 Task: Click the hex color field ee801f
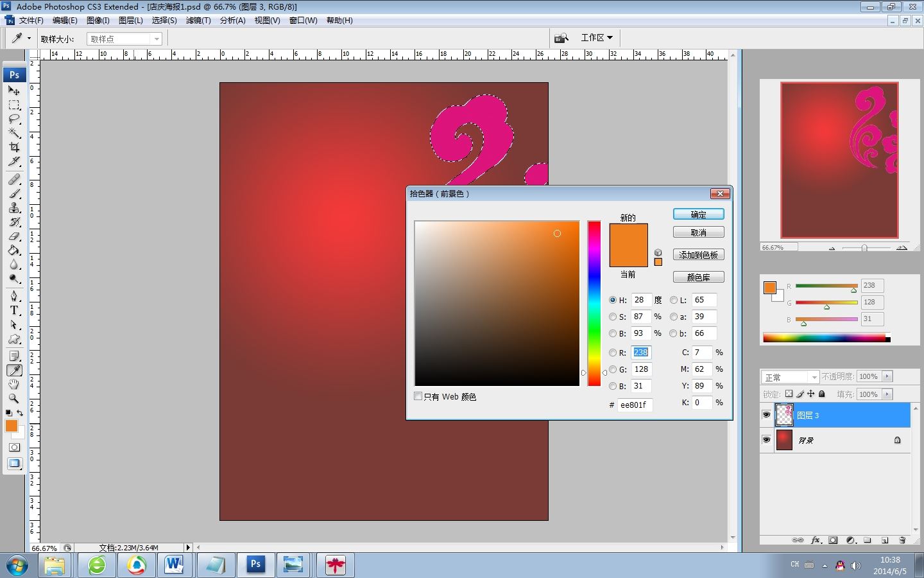click(635, 405)
